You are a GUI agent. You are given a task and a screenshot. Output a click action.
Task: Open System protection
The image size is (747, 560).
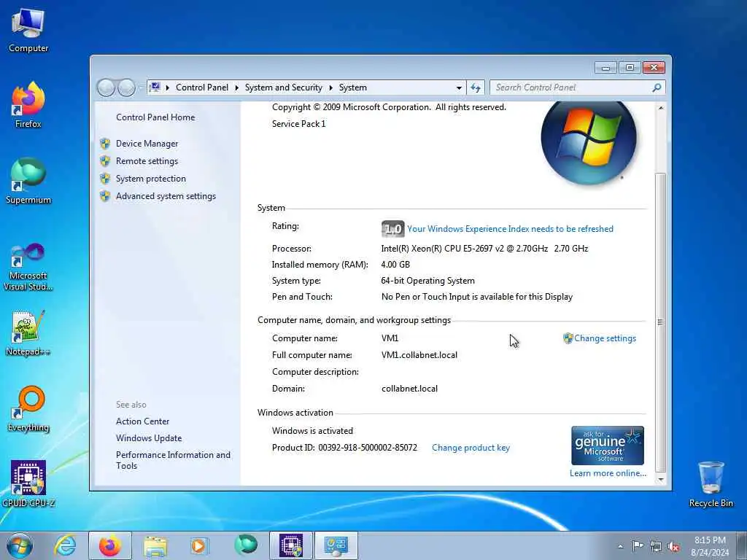(150, 179)
